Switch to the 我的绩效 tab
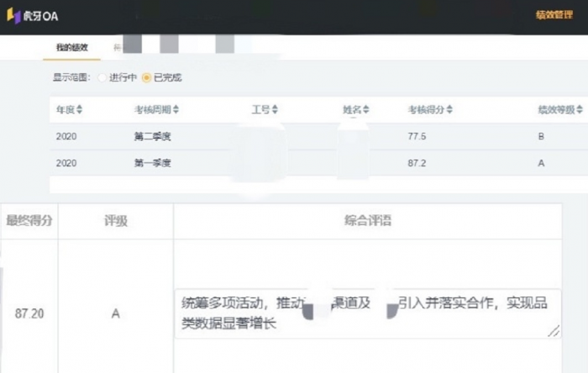 (x=72, y=47)
